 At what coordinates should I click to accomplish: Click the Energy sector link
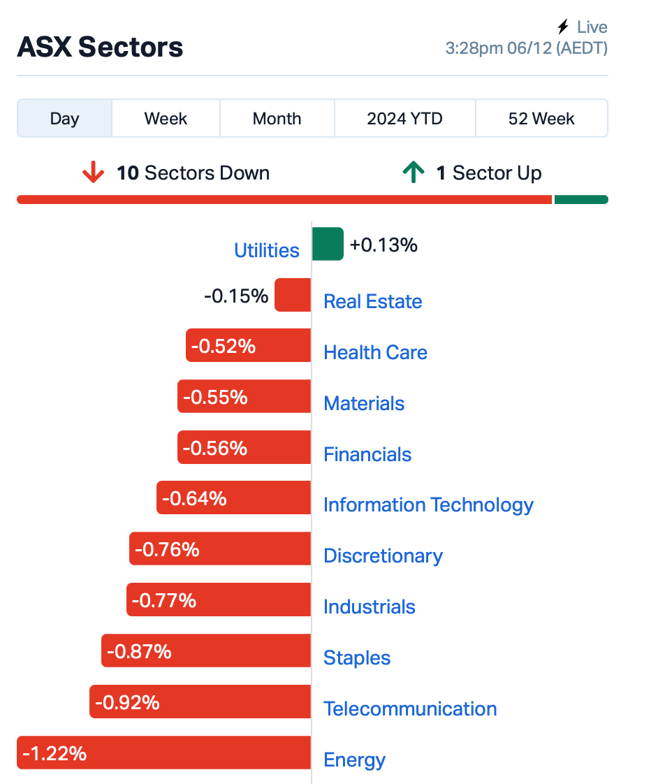click(354, 760)
